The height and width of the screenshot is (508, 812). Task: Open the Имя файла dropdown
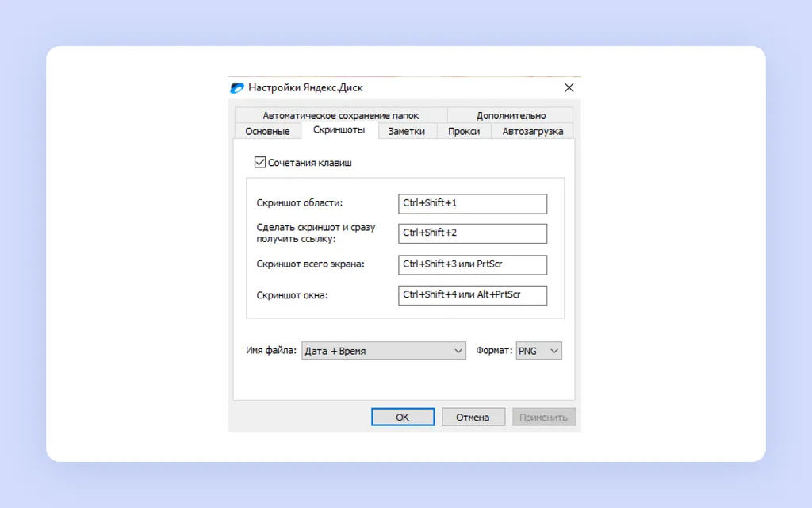tap(384, 350)
